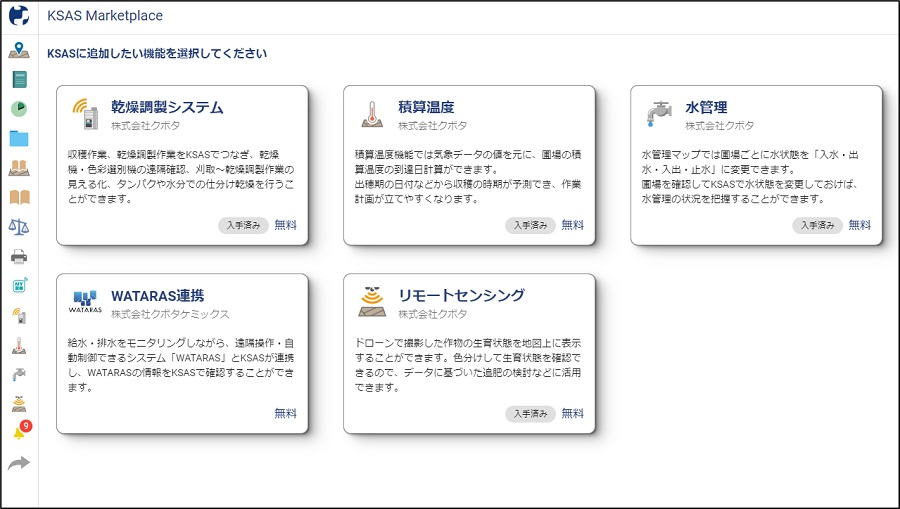Click the drone icon on リモートセンシング card
900x509 pixels.
coord(372,302)
